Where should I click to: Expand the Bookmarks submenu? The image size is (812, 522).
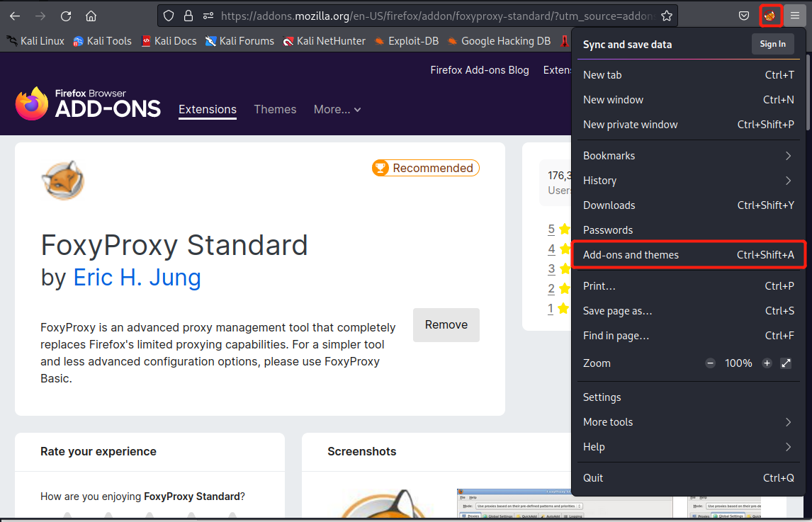coord(688,155)
